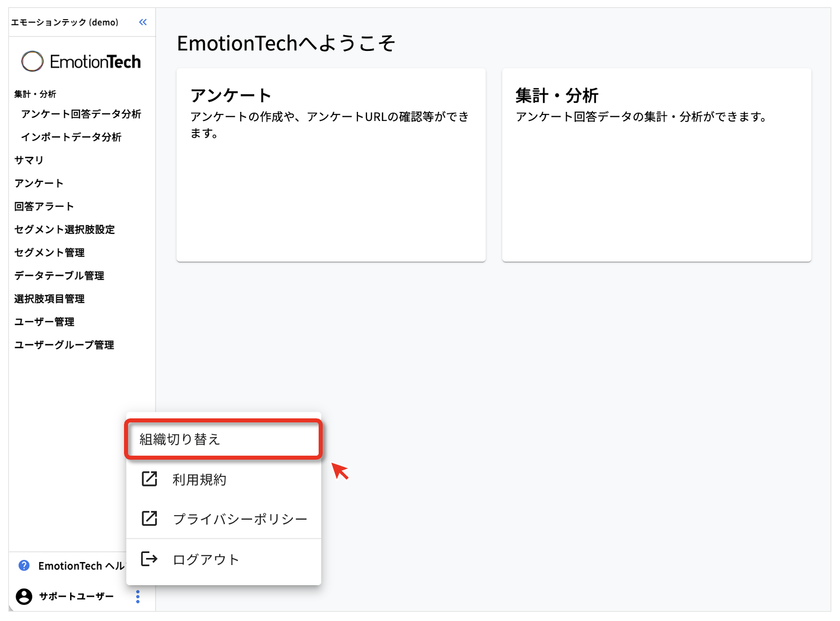Viewport: 840px width, 621px height.
Task: Go to ユーザーグループ管理 in sidebar
Action: tap(64, 345)
